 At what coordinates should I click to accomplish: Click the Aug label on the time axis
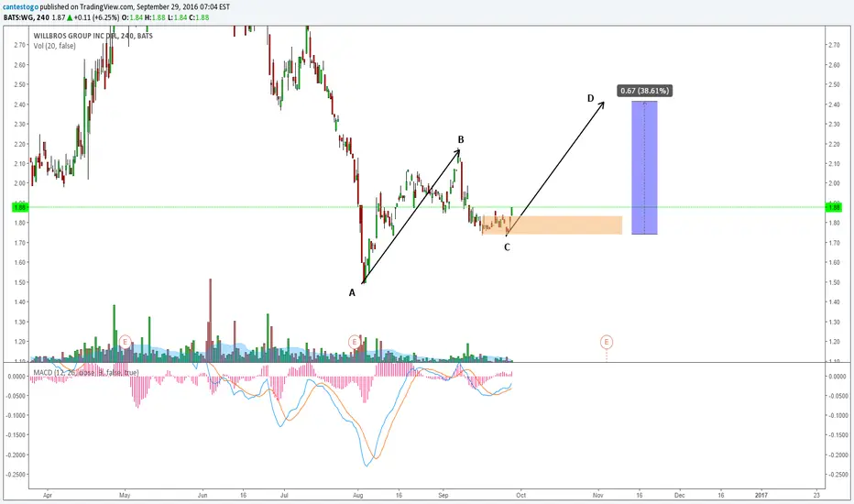[358, 495]
